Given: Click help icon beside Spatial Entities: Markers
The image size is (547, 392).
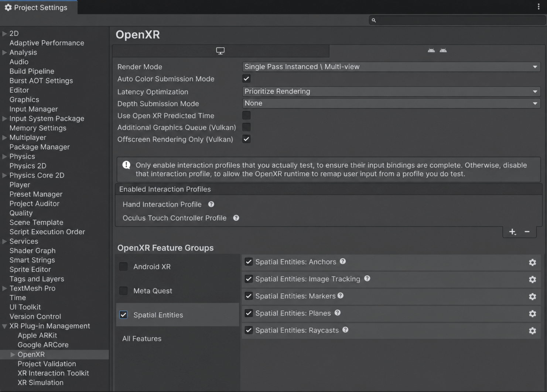Looking at the screenshot, I should (341, 295).
